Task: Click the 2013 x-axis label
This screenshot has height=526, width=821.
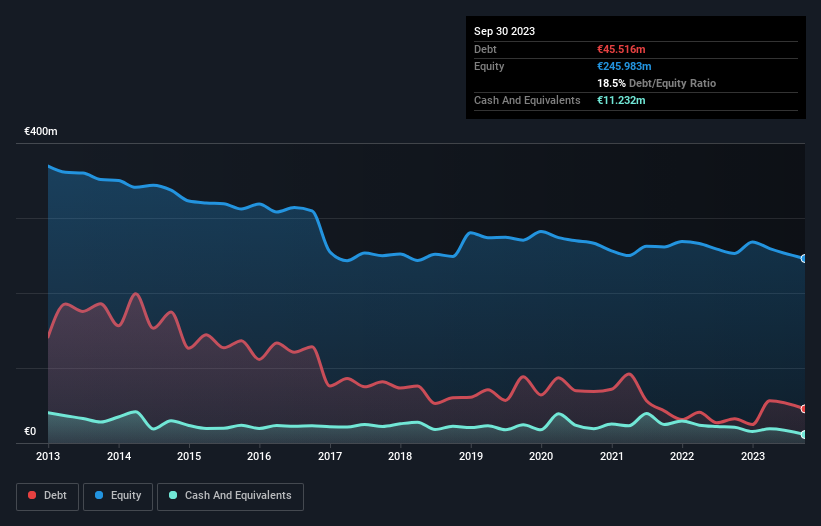Action: click(48, 456)
